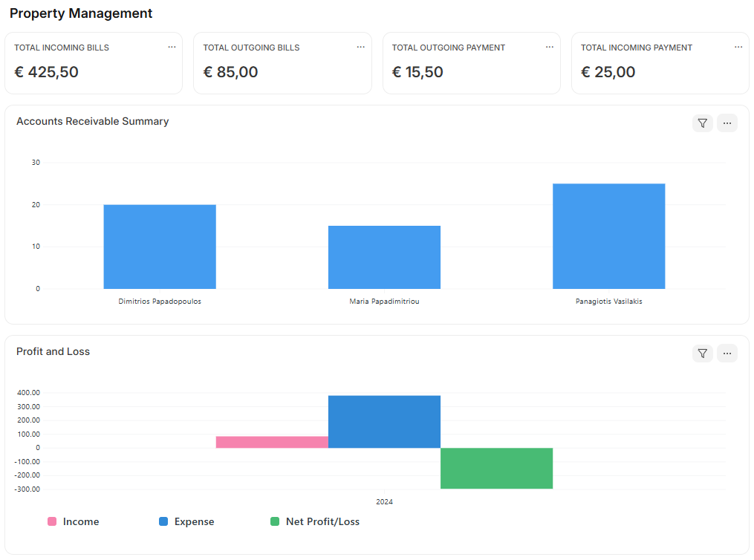Open the Accounts Receivable Summary more options menu

727,123
